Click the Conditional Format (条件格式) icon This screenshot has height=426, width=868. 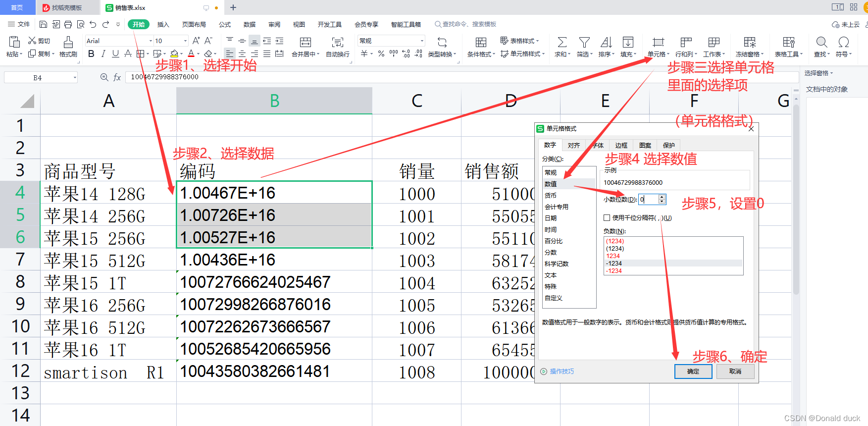pyautogui.click(x=481, y=42)
